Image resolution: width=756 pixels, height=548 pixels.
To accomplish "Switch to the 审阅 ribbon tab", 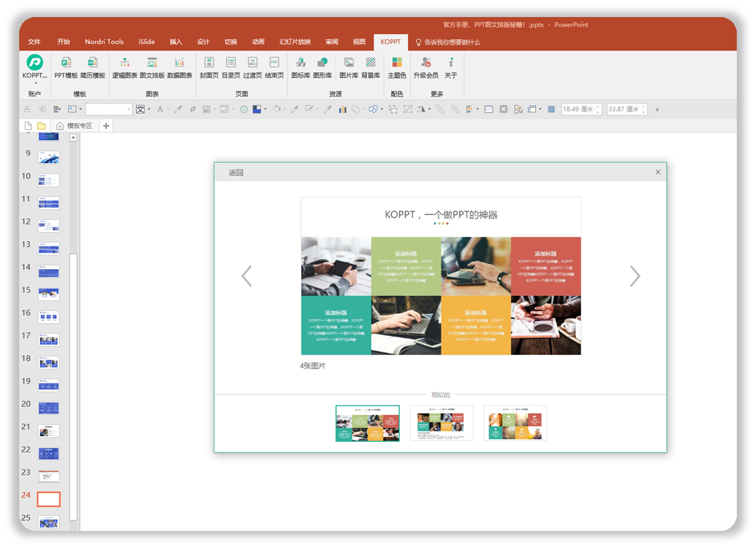I will point(332,42).
